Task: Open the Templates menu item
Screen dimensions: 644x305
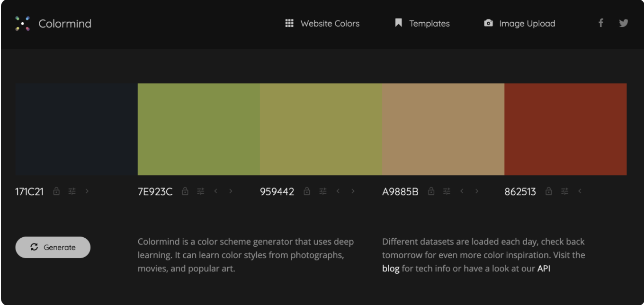Action: pos(422,23)
